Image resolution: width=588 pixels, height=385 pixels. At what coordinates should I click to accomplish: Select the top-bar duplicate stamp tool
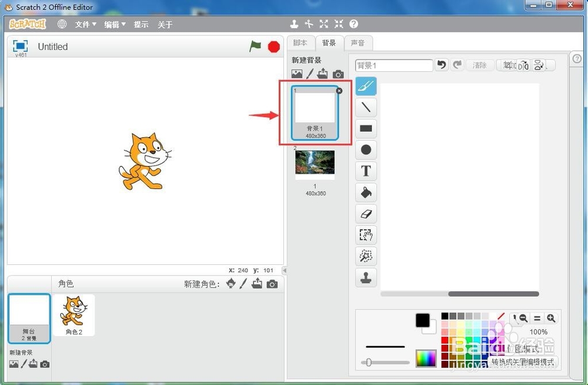pyautogui.click(x=295, y=24)
